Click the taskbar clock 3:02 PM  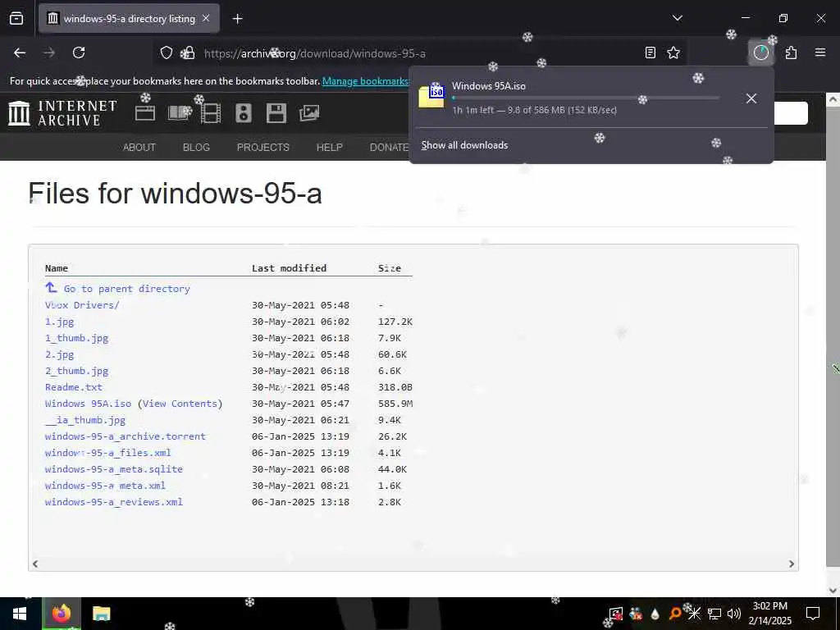click(769, 606)
